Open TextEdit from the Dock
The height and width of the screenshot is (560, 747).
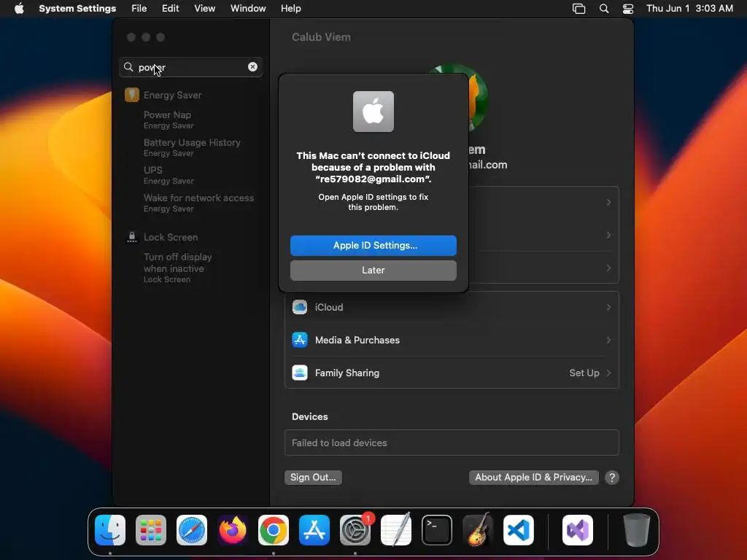pos(396,530)
